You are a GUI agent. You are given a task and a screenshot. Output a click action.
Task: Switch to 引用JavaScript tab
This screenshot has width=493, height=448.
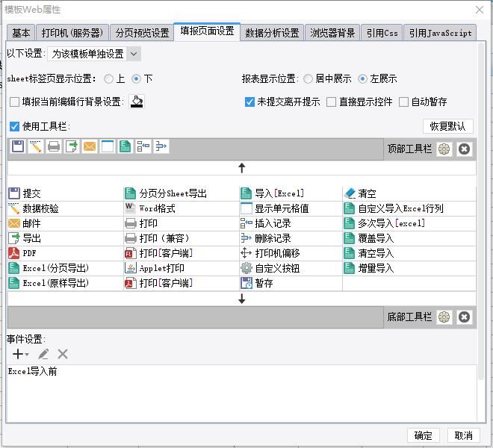click(440, 33)
